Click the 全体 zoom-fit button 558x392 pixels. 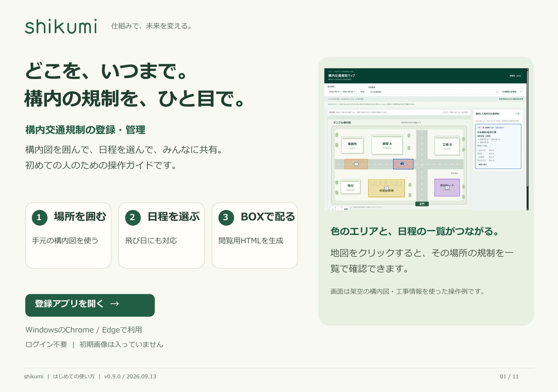coord(345,209)
